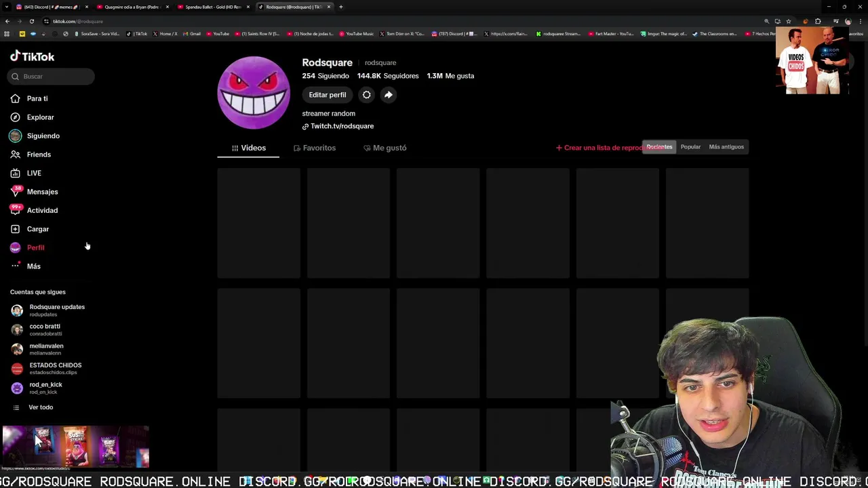The height and width of the screenshot is (488, 868).
Task: Open a new browser tab
Action: (341, 7)
